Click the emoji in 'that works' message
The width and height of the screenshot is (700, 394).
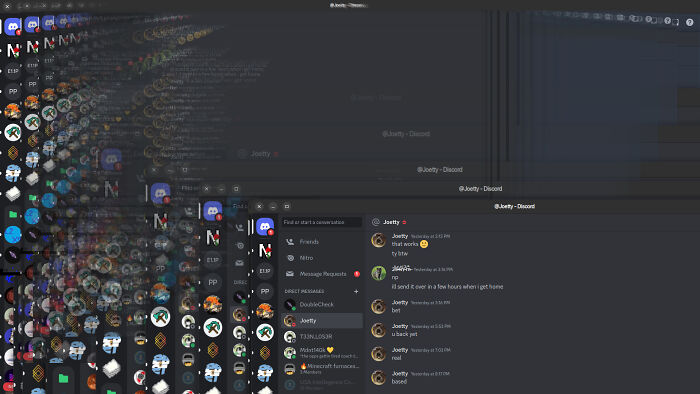424,244
